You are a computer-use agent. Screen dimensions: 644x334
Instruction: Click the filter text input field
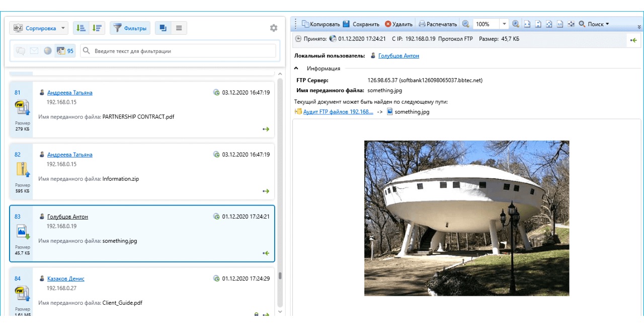coord(178,51)
